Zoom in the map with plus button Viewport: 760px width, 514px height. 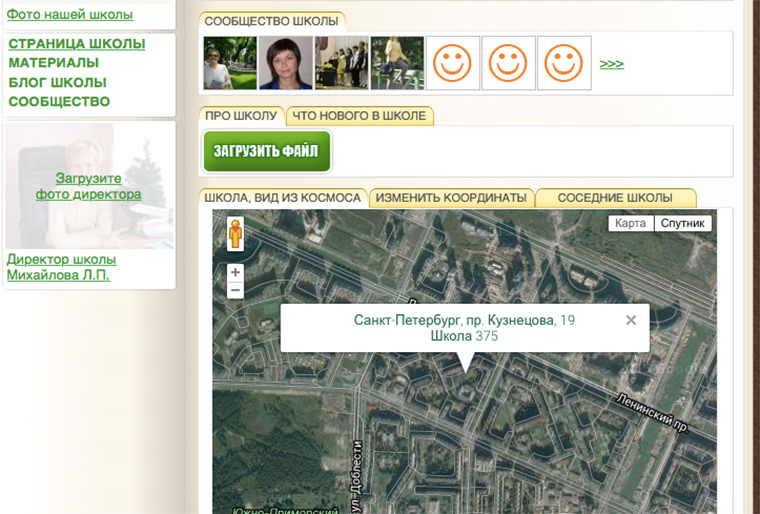(235, 272)
